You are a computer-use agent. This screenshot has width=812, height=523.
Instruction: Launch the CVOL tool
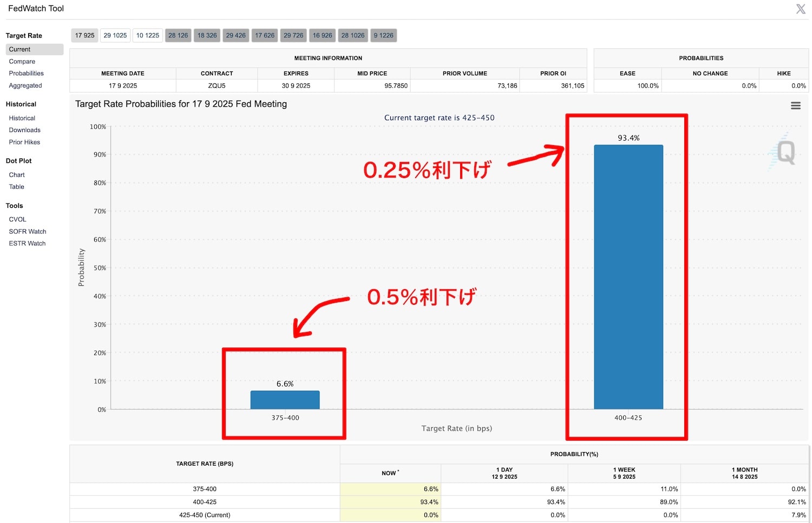point(18,219)
